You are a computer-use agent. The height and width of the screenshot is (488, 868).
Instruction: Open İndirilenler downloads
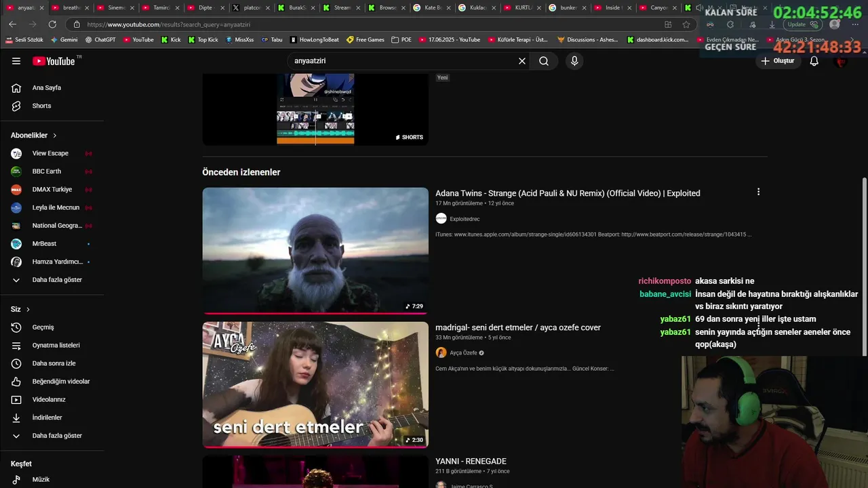pyautogui.click(x=52, y=418)
